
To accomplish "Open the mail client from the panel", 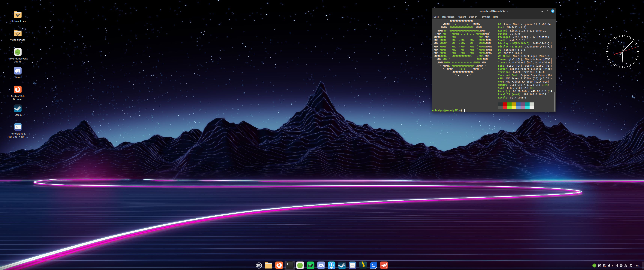I will pyautogui.click(x=353, y=265).
